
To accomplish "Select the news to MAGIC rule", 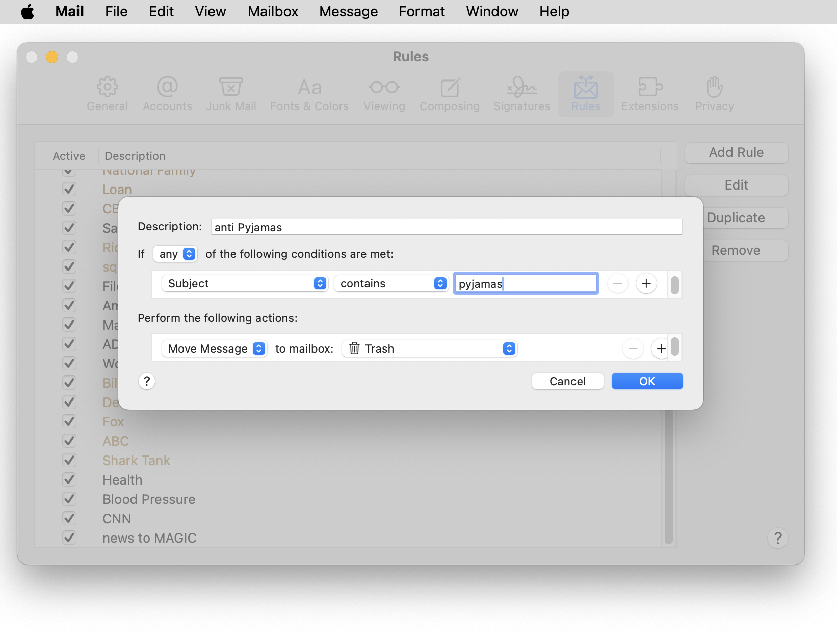I will (348, 538).
